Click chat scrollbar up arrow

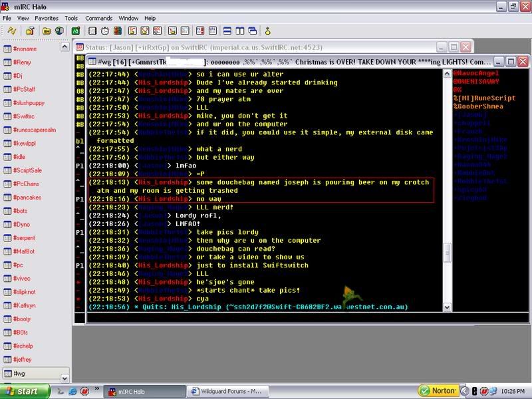447,73
